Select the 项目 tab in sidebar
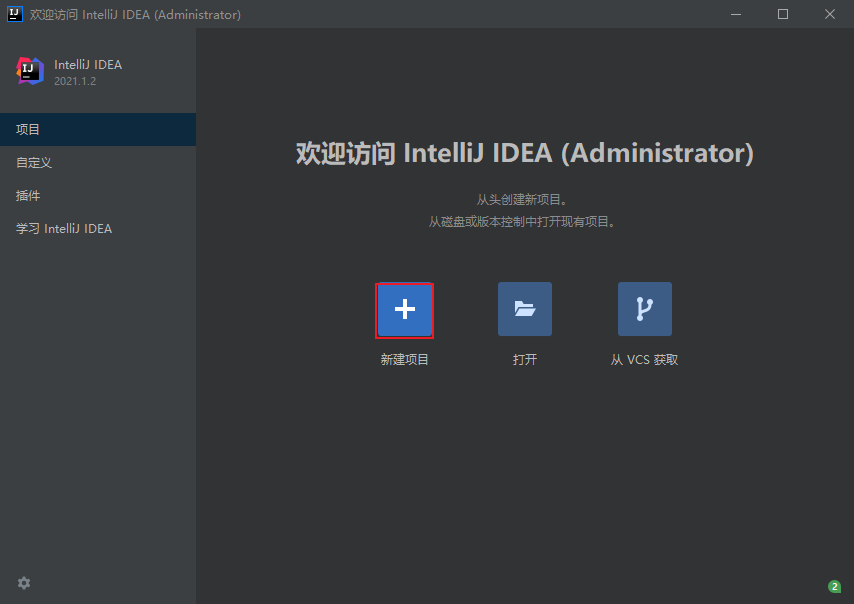This screenshot has width=854, height=604. tap(28, 130)
